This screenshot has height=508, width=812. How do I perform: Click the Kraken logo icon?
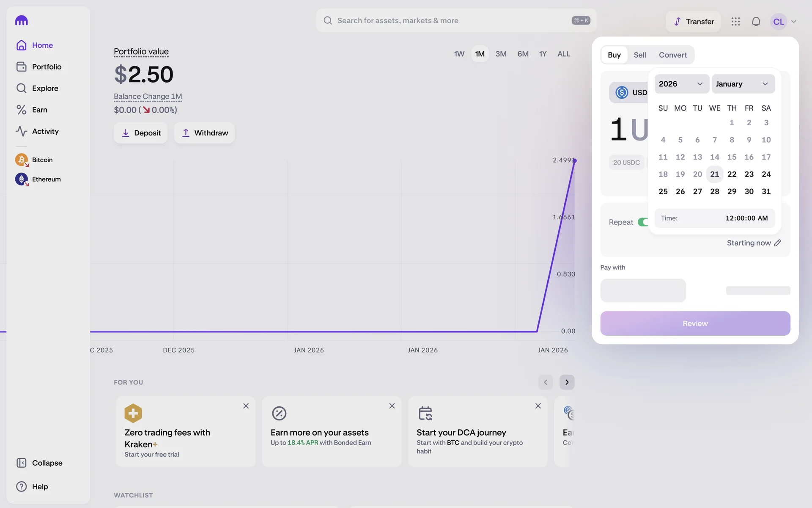tap(21, 20)
